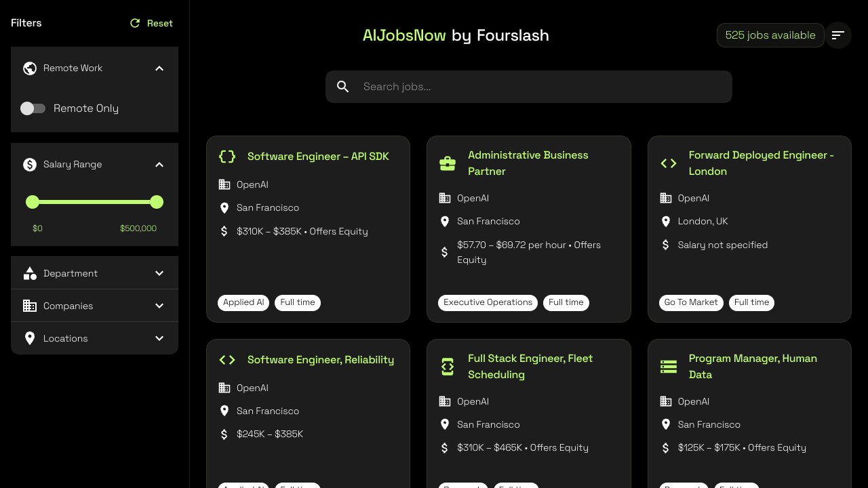
Task: Click the code brackets icon on Forward Deployed Engineer card
Action: click(668, 163)
